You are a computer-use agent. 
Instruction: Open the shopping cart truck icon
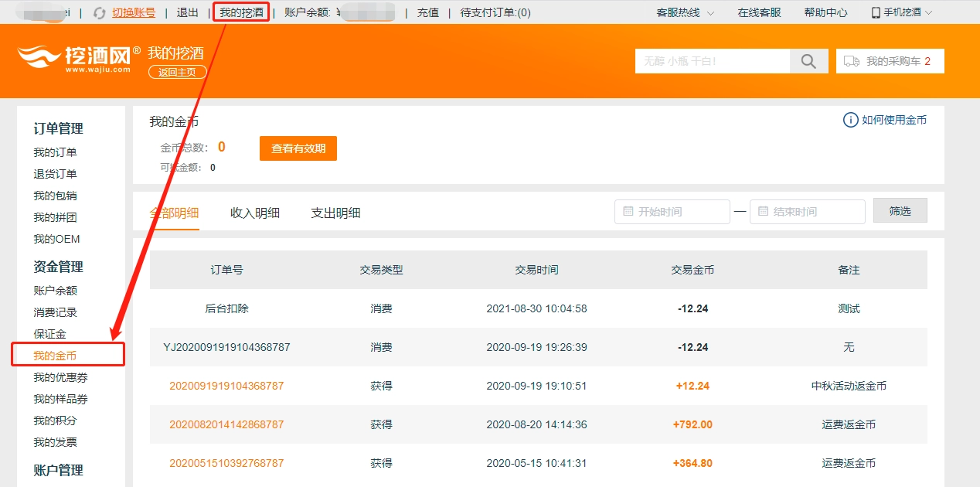click(852, 61)
